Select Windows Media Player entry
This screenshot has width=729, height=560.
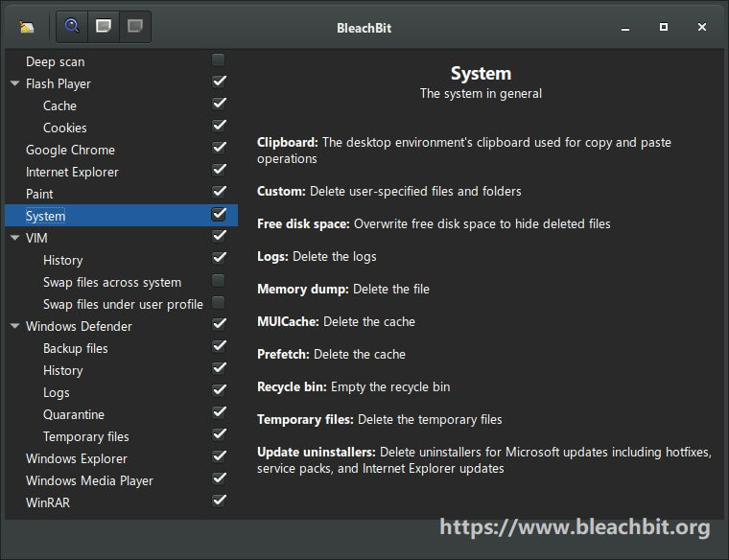point(89,481)
